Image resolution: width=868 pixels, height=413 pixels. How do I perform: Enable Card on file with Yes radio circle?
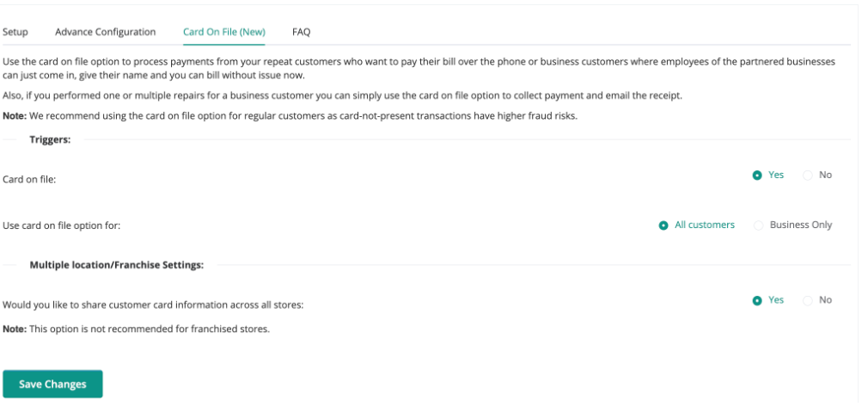[x=757, y=176]
